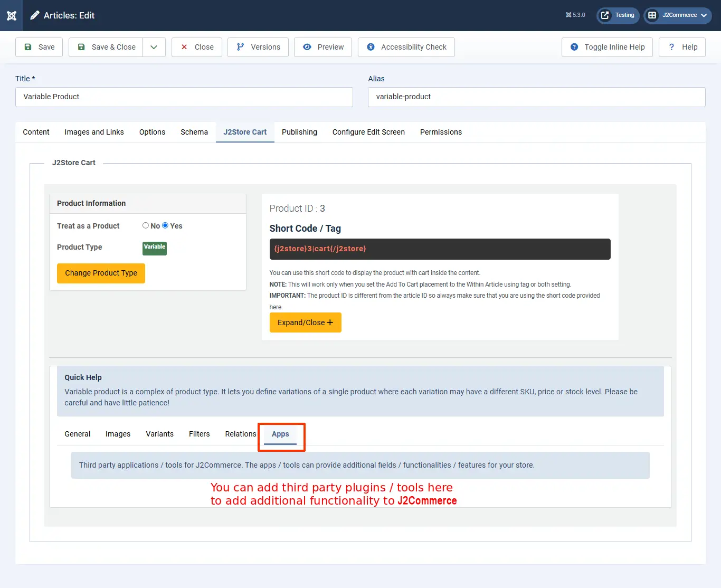Open the Variants product tab

(x=159, y=434)
